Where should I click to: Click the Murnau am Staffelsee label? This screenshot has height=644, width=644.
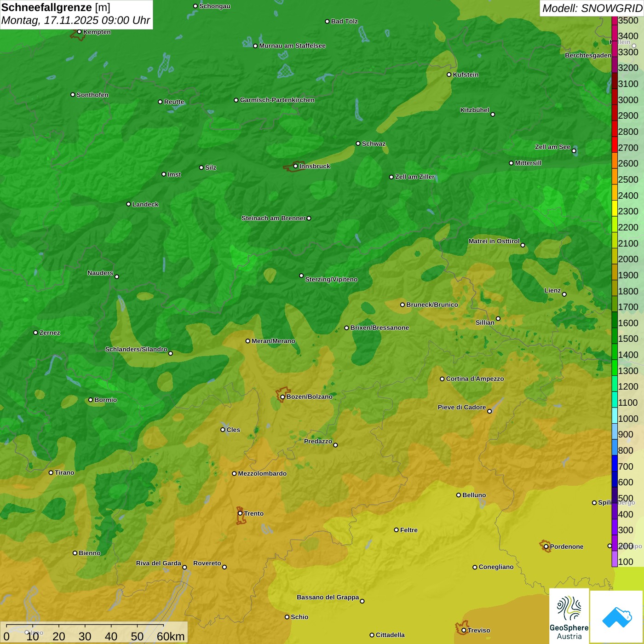292,46
